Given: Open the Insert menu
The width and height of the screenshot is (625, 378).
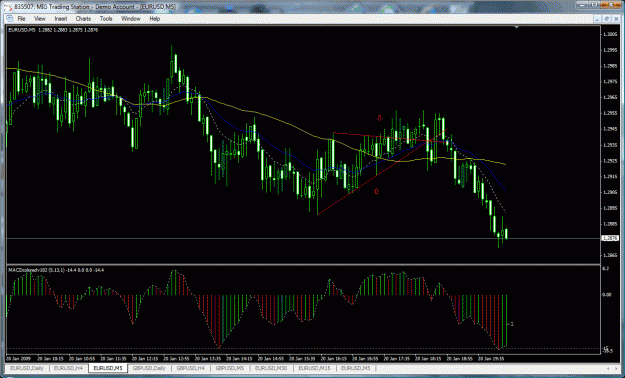Looking at the screenshot, I should 61,19.
